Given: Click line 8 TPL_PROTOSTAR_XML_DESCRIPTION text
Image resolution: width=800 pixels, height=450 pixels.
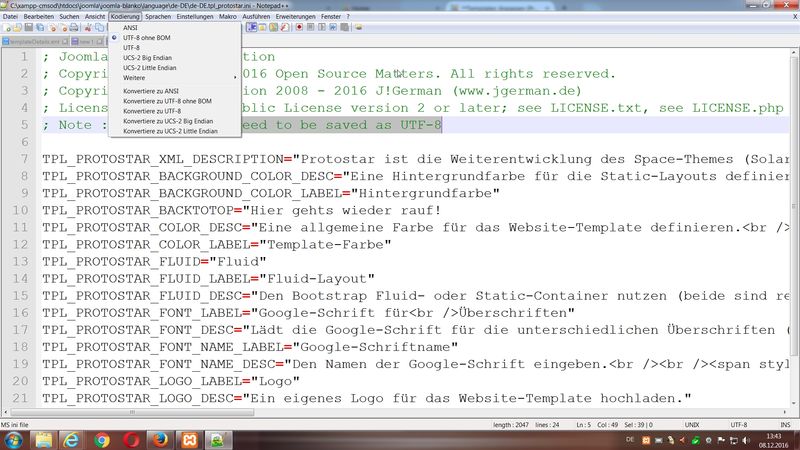Looking at the screenshot, I should tap(162, 160).
